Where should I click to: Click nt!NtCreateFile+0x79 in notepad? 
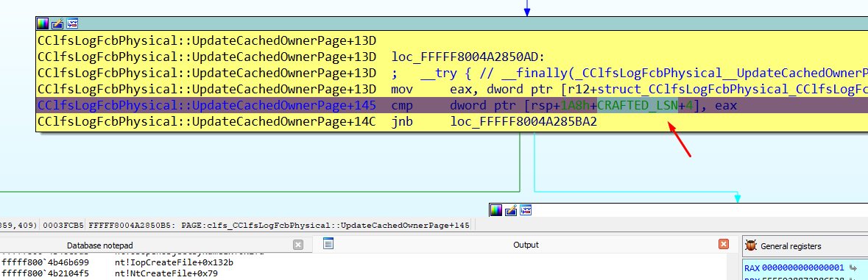click(166, 273)
